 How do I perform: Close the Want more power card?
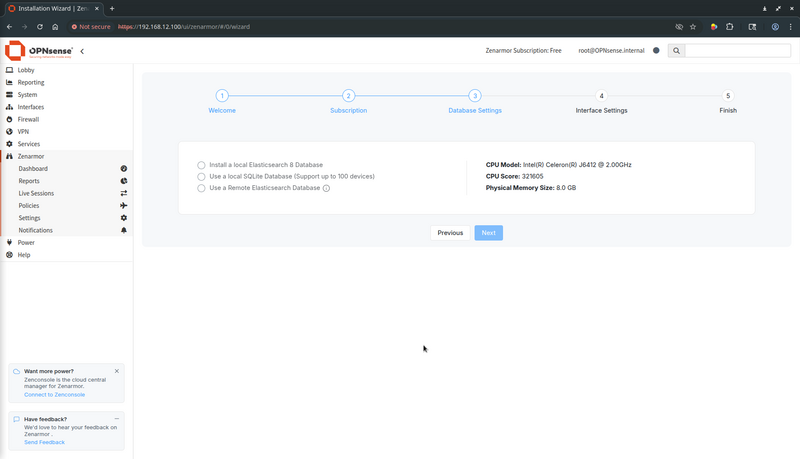[117, 371]
